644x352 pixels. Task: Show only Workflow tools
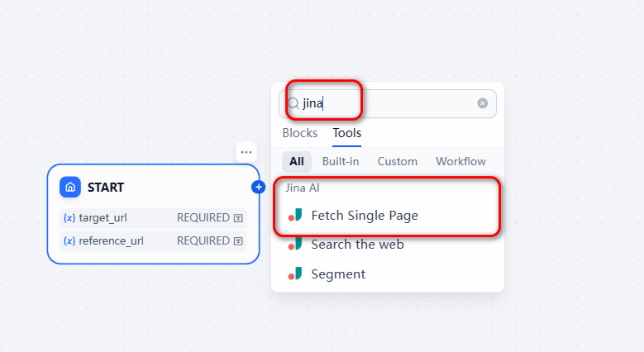(x=460, y=161)
